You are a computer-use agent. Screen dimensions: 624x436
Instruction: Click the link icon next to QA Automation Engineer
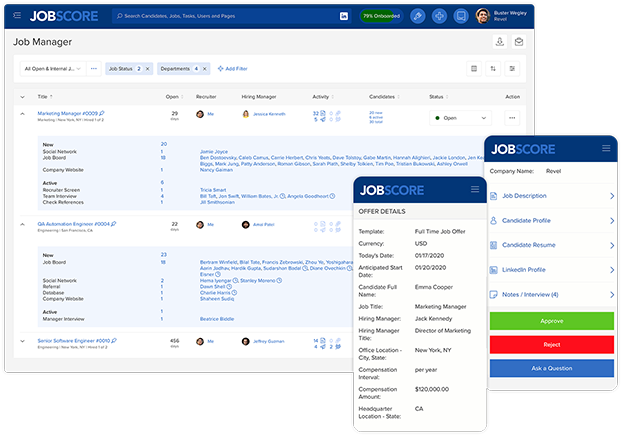click(x=114, y=224)
